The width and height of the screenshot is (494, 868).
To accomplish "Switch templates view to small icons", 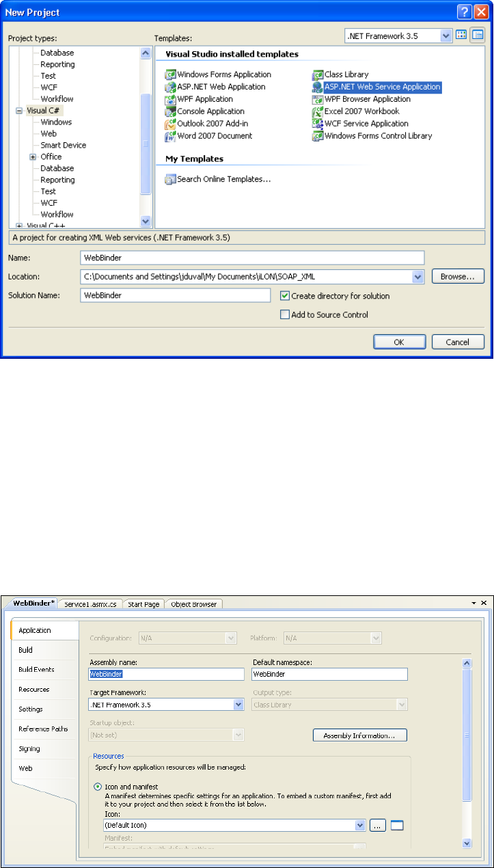I will pyautogui.click(x=477, y=35).
